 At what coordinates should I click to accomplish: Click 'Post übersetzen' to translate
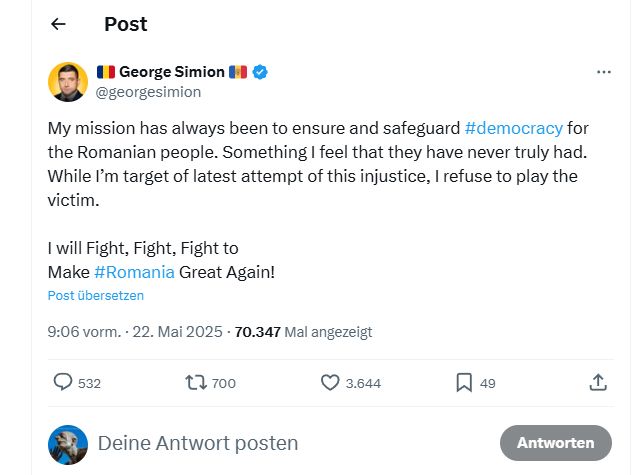point(96,296)
